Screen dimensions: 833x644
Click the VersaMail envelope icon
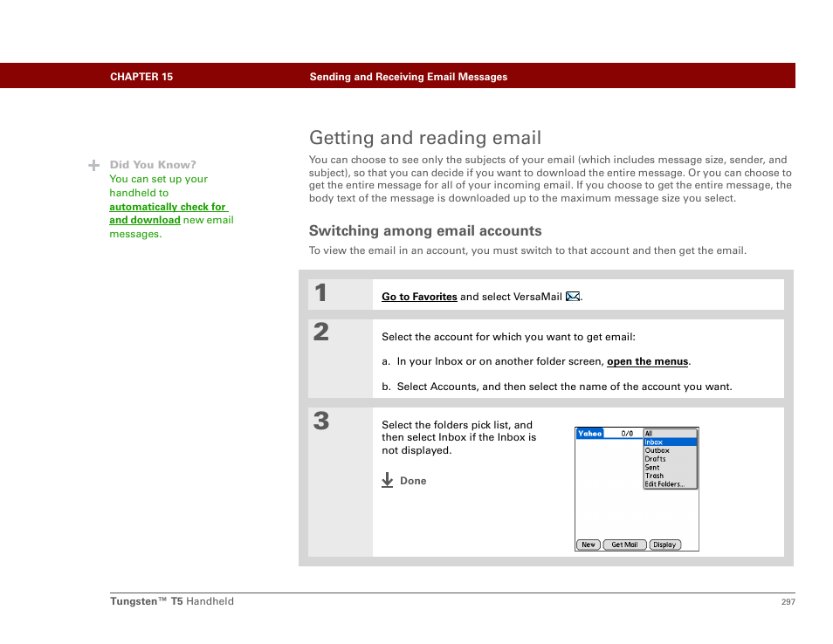[x=573, y=296]
